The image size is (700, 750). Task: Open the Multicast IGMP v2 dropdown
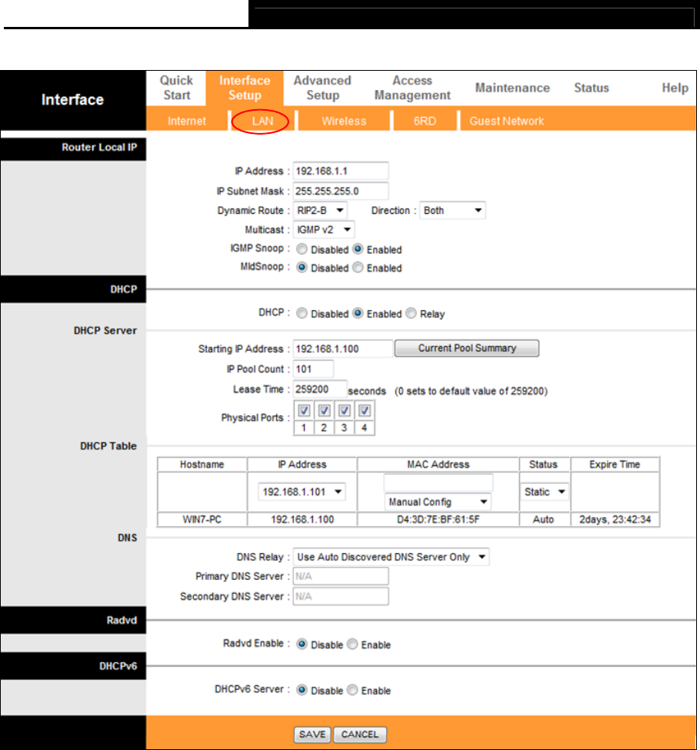pos(324,229)
